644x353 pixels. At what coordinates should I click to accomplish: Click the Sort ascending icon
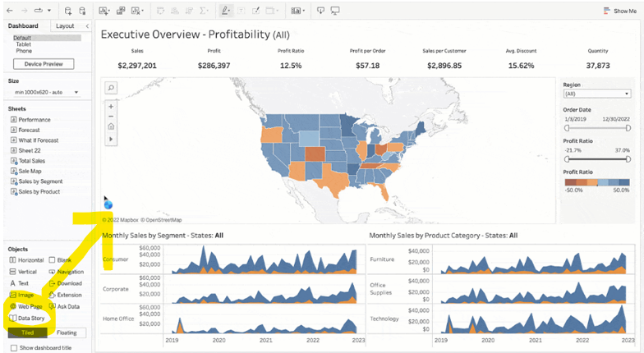175,11
